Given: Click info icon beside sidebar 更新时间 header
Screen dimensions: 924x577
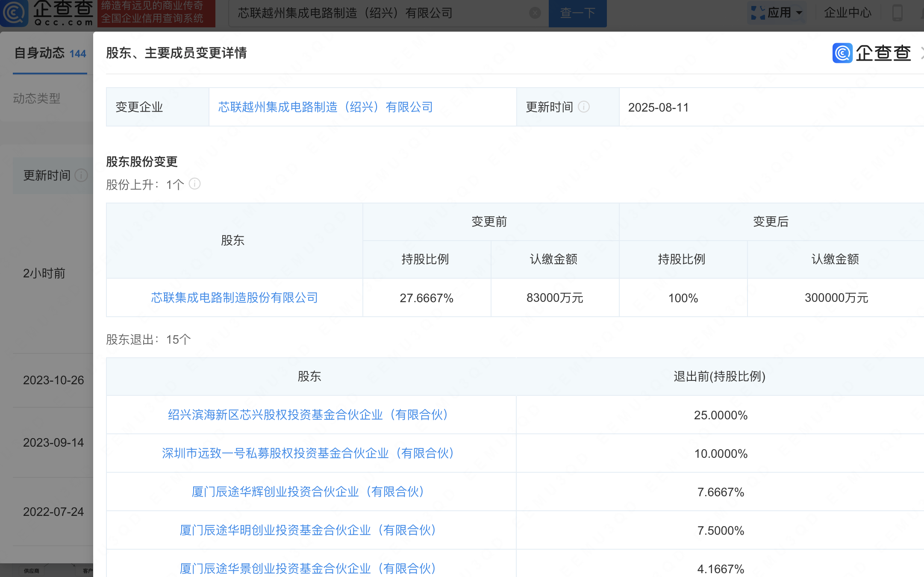Looking at the screenshot, I should [81, 175].
